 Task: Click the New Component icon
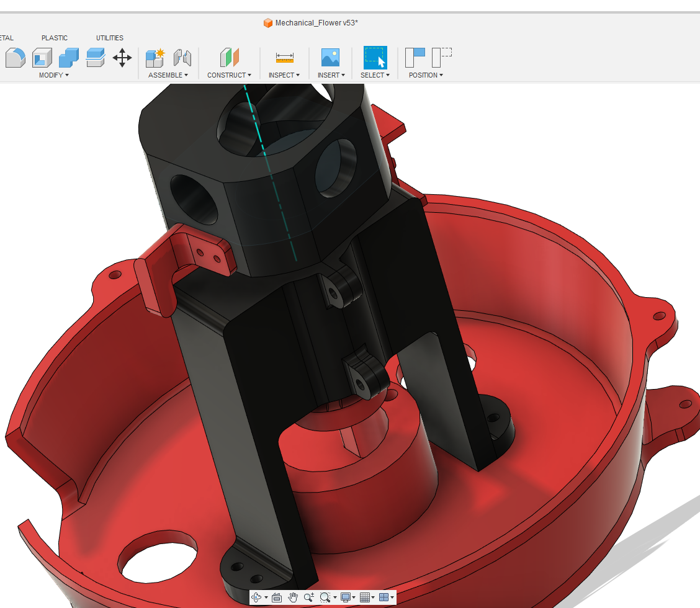[x=155, y=58]
